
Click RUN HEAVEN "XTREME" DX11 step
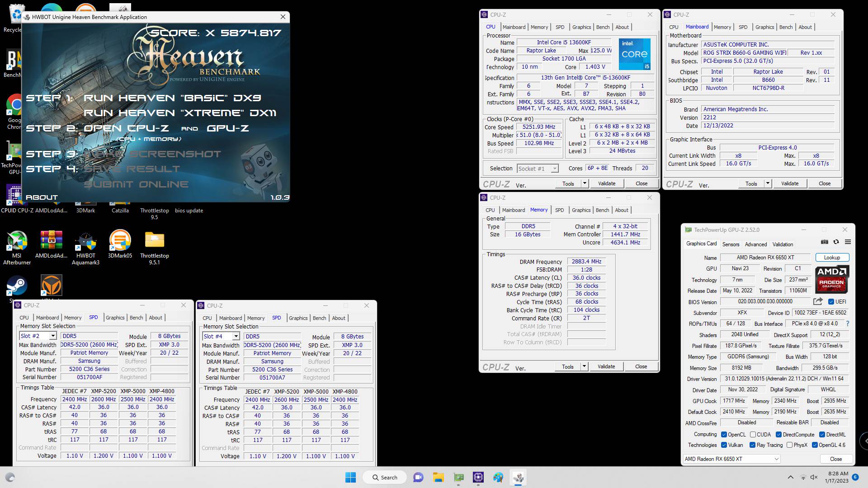pos(180,113)
